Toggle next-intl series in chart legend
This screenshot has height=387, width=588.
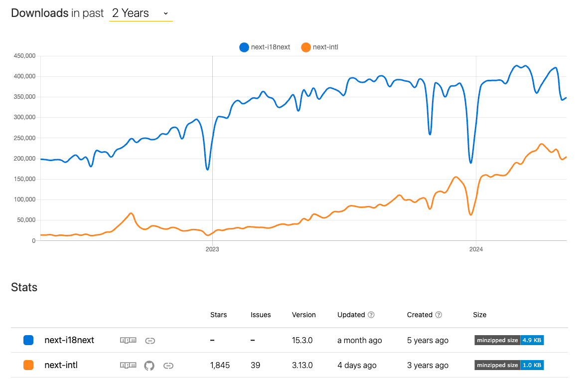tap(320, 47)
